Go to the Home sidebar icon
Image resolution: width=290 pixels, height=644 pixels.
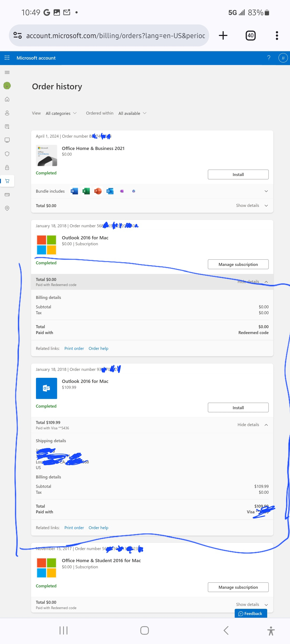click(x=7, y=99)
